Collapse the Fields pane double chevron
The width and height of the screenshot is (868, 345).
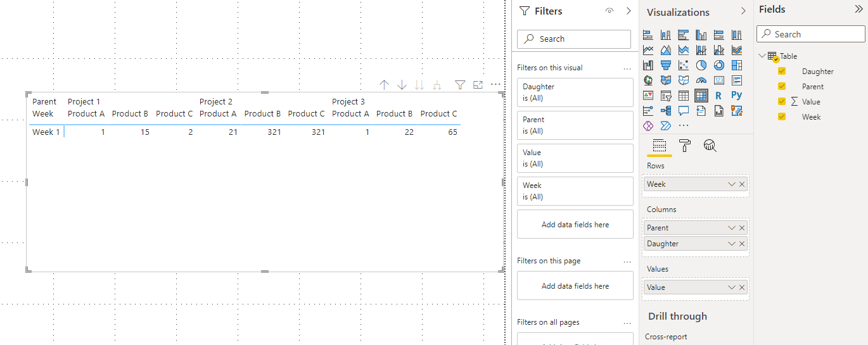[x=858, y=9]
